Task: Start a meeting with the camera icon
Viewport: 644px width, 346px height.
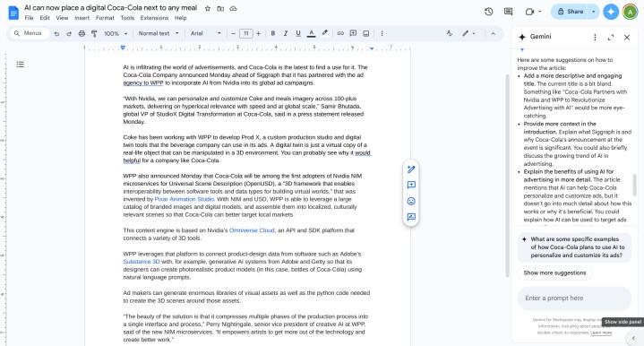Action: (x=530, y=12)
